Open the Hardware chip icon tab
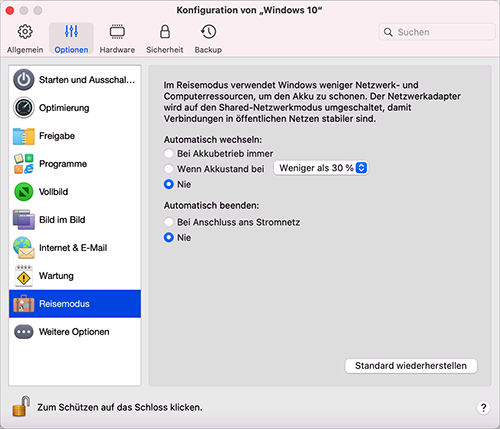The width and height of the screenshot is (500, 429). [x=117, y=32]
